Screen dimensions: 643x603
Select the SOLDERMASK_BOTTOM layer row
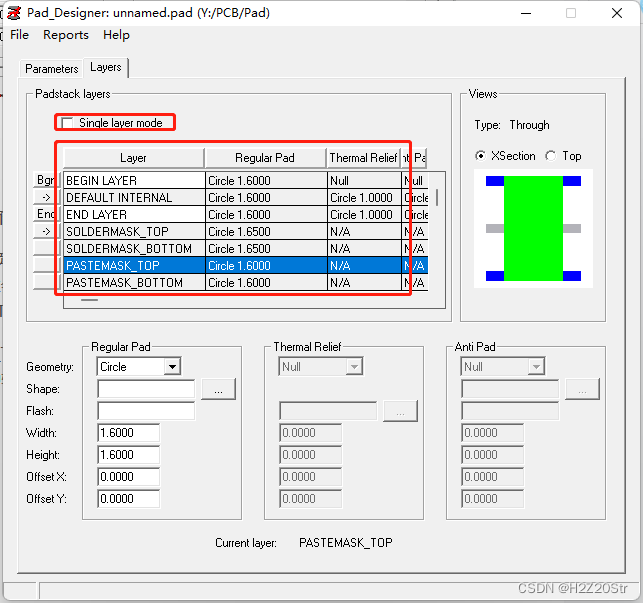click(x=246, y=249)
